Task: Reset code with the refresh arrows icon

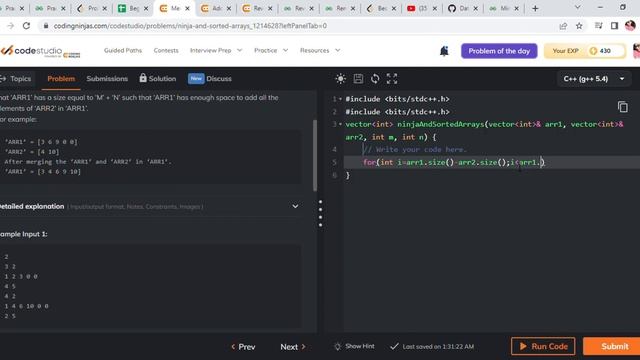Action: [x=375, y=78]
